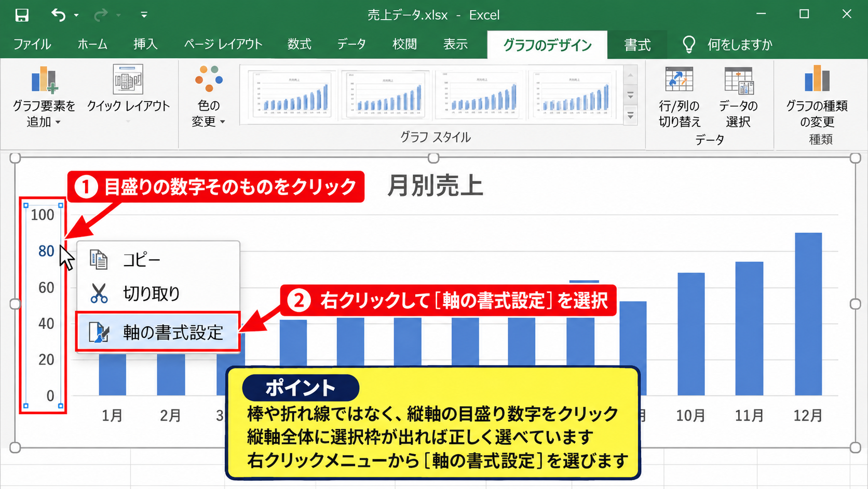Viewport: 868px width, 489px height.
Task: Click 行/列の切り替え button
Action: 680,98
